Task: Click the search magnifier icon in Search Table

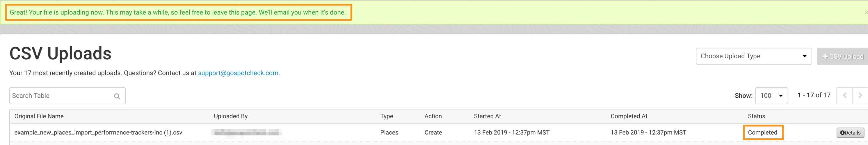Action: coord(117,96)
